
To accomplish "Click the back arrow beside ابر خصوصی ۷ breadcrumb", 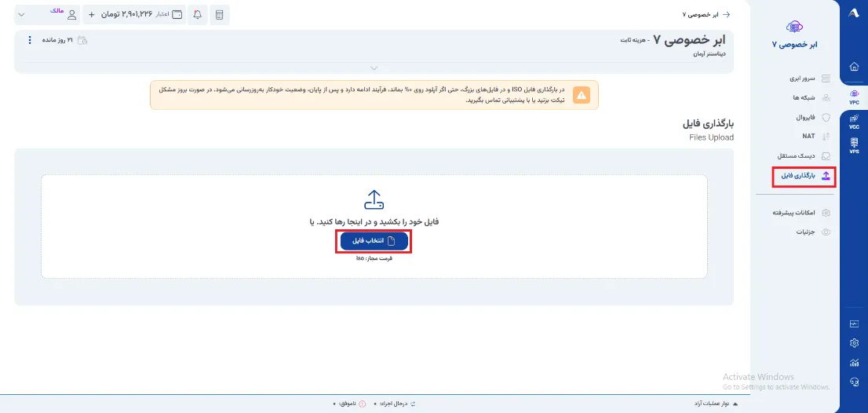I will coord(727,14).
